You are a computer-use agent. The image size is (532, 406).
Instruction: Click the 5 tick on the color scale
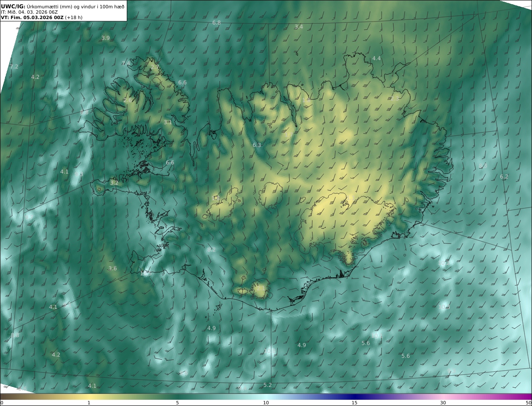(x=177, y=403)
